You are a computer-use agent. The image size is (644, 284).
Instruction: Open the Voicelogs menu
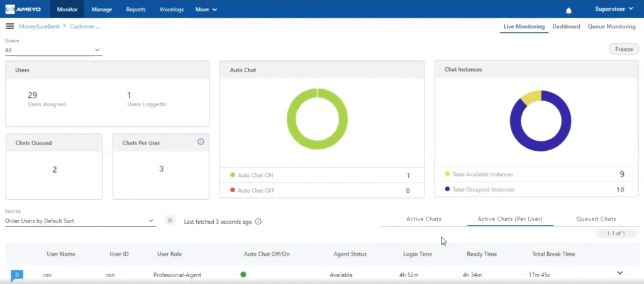point(172,9)
